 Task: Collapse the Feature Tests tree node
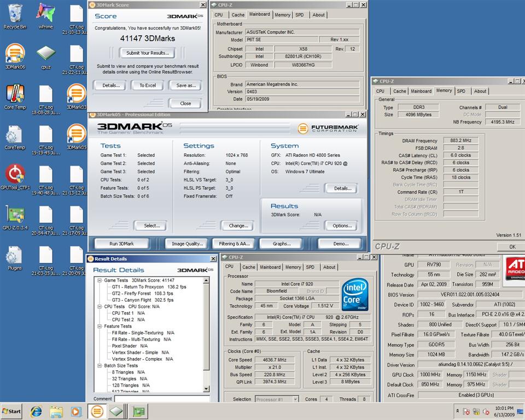coord(100,326)
